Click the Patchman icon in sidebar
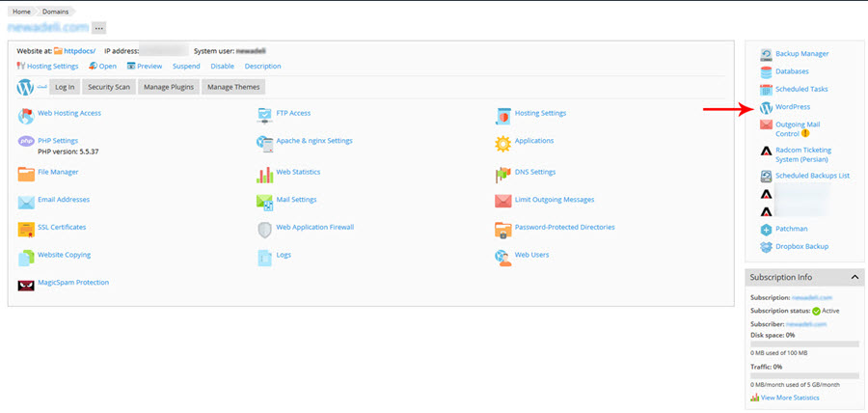This screenshot has height=413, width=868. point(766,230)
